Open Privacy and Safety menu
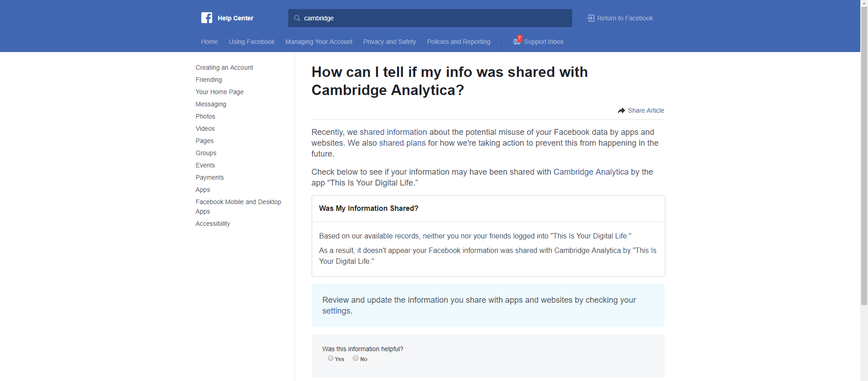 tap(389, 42)
